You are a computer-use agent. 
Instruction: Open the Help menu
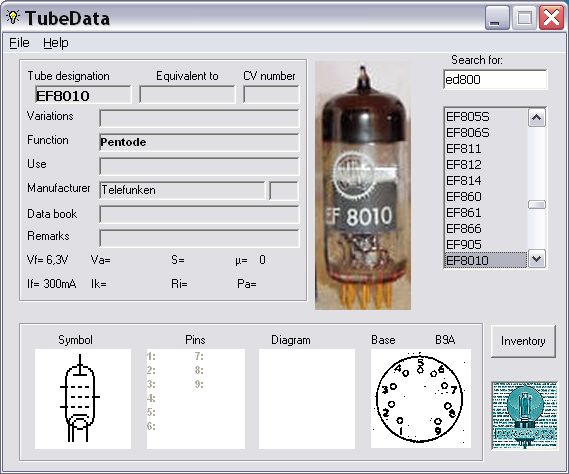click(x=56, y=43)
